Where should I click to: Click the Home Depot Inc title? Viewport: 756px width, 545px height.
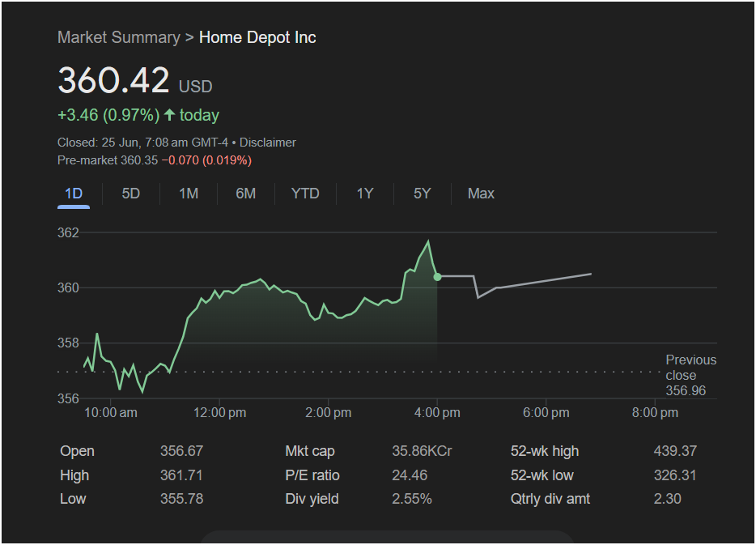pyautogui.click(x=257, y=37)
